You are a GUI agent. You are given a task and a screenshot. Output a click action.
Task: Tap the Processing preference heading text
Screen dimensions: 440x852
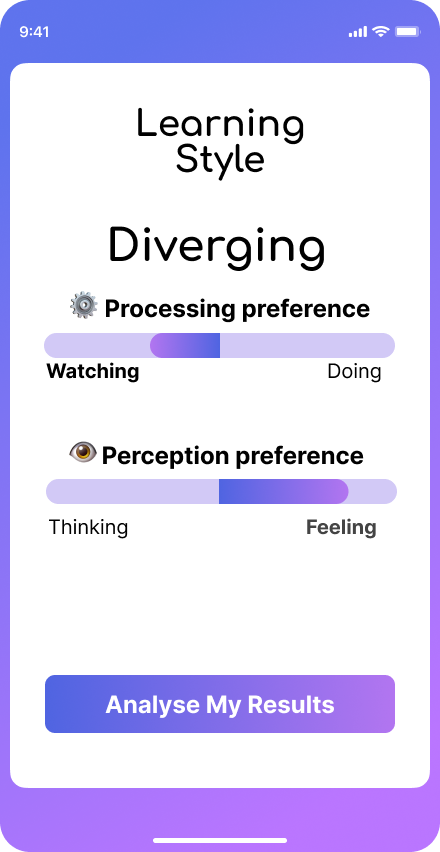pyautogui.click(x=237, y=309)
